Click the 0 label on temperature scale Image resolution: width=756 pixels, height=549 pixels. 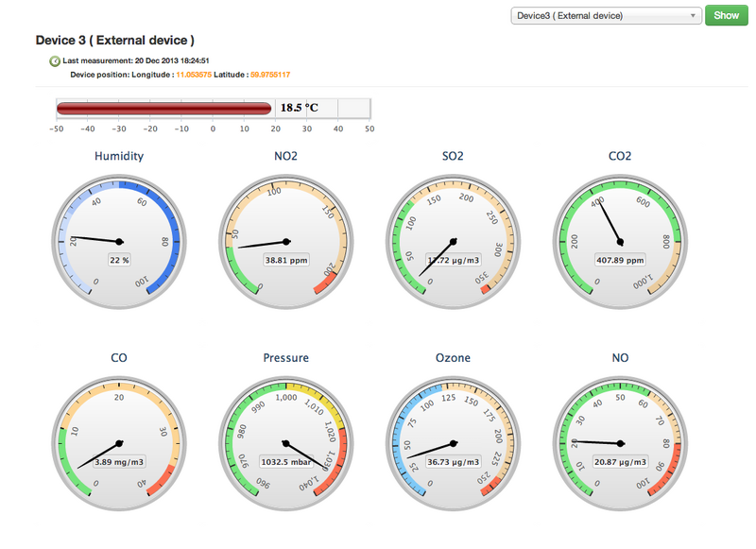pos(214,129)
